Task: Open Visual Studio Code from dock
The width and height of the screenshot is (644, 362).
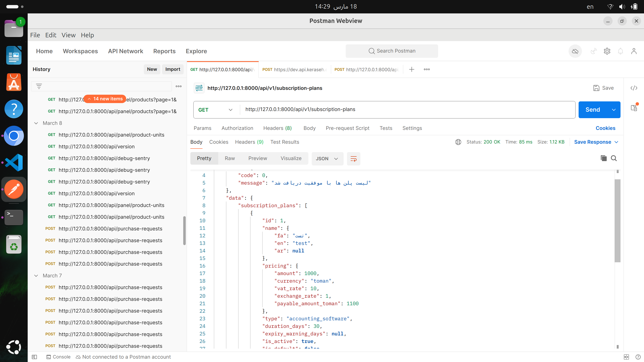Action: tap(14, 162)
